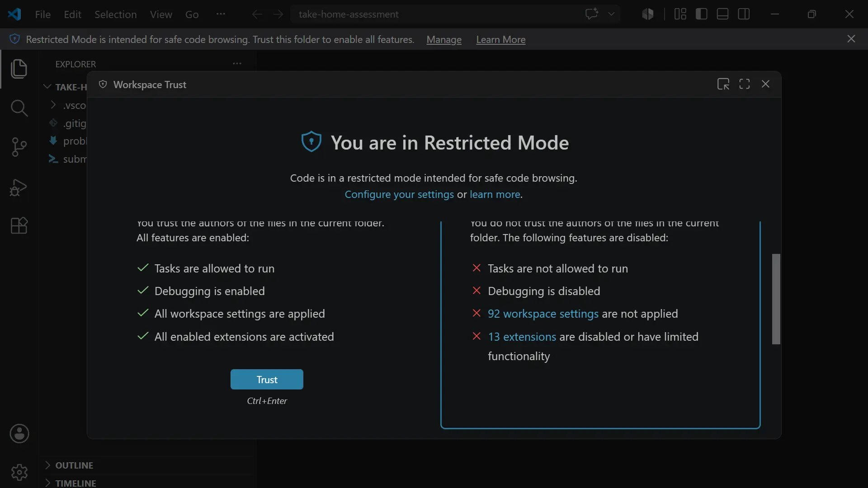Toggle the secondary side bar
This screenshot has width=868, height=488.
744,14
